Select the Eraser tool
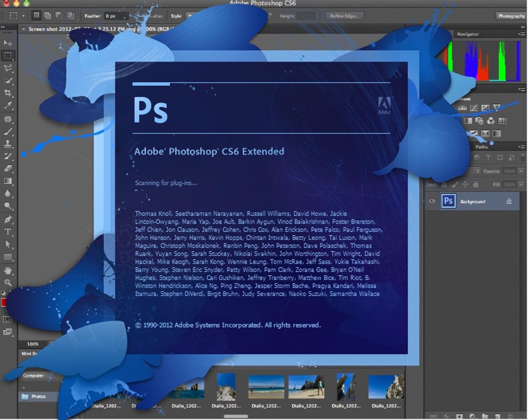This screenshot has height=420, width=528. point(8,168)
